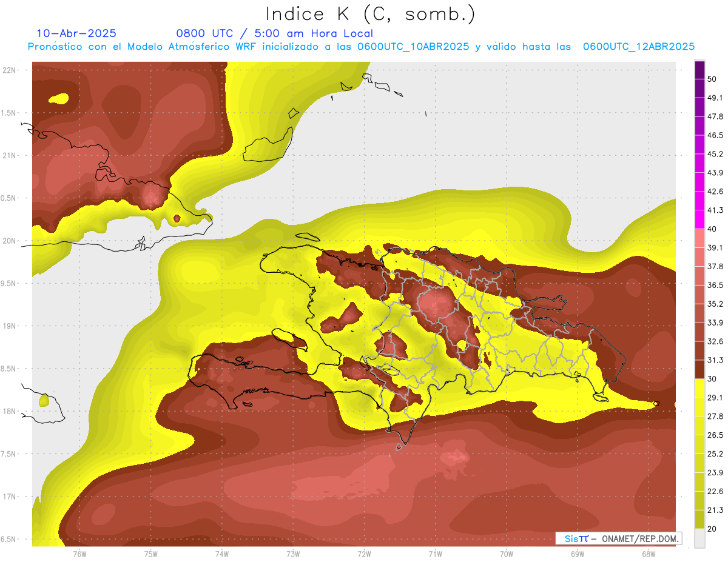Click the colorbar label "46.5"
Screen dimensions: 728x562
pyautogui.click(x=715, y=135)
